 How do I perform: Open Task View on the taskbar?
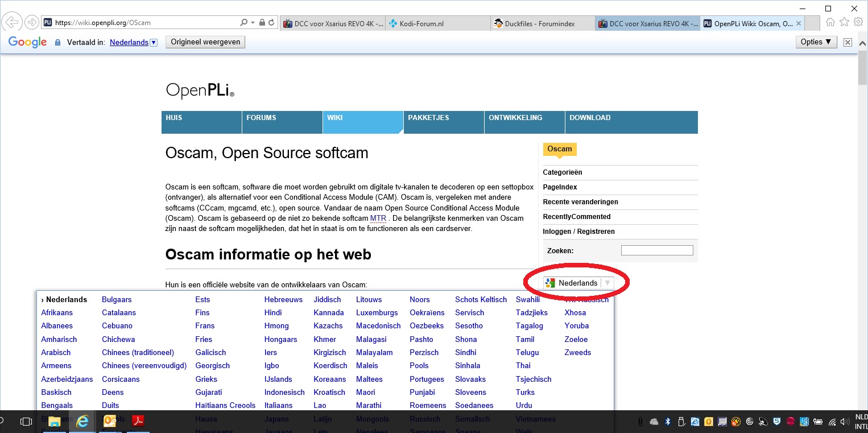[x=26, y=422]
